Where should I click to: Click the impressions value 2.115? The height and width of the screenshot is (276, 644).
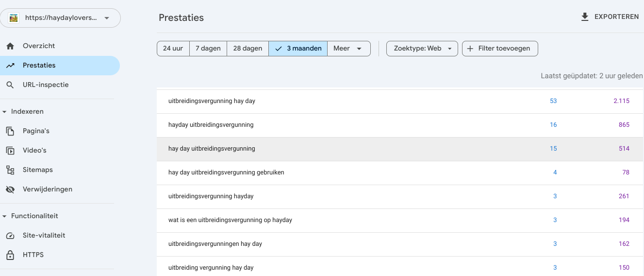tap(621, 101)
